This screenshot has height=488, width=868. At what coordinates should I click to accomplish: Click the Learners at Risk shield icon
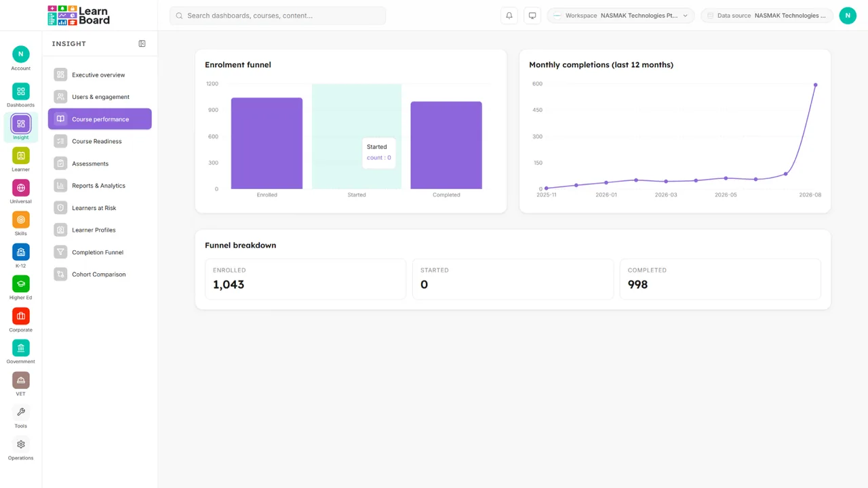coord(60,208)
